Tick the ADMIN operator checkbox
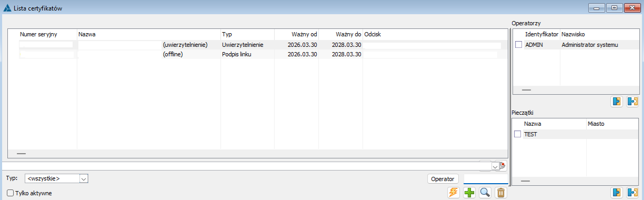This screenshot has height=200, width=644. tap(518, 45)
